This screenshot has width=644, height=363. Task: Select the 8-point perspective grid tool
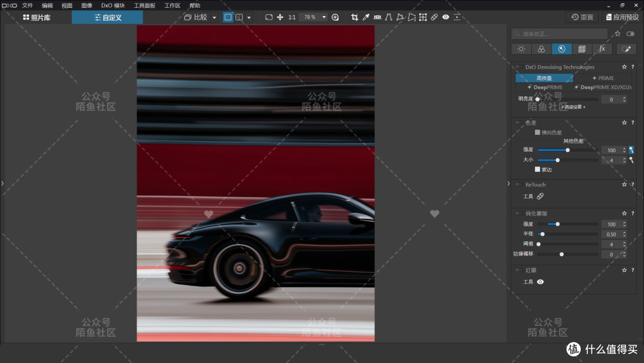point(423,17)
